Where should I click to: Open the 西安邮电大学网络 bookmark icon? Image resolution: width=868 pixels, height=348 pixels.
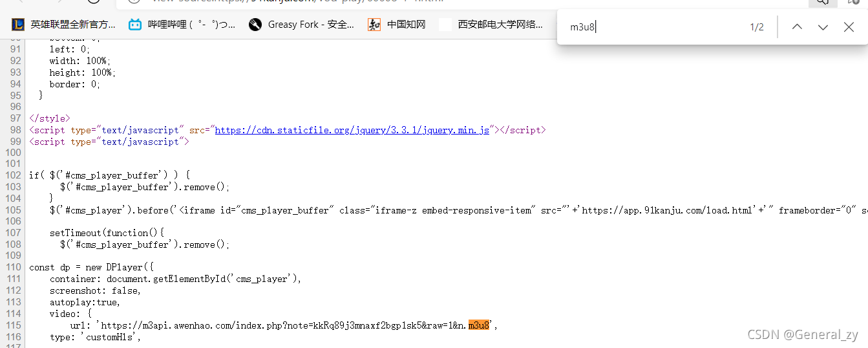[x=445, y=25]
